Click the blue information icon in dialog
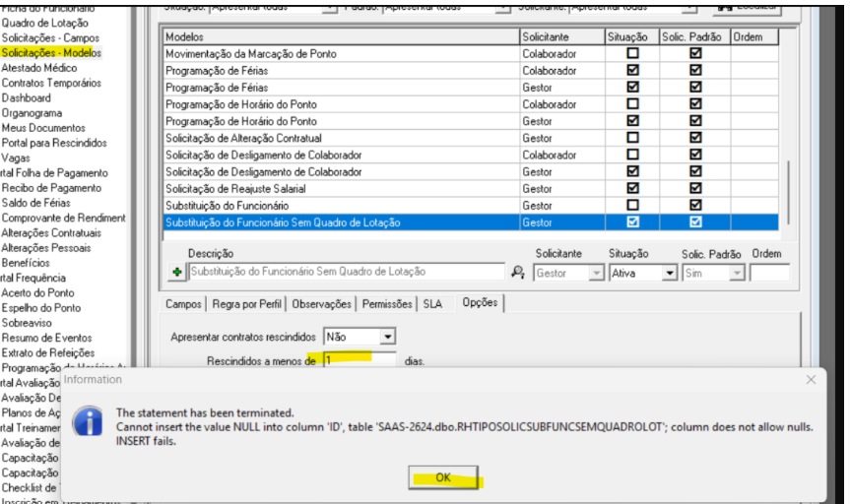 coord(90,422)
